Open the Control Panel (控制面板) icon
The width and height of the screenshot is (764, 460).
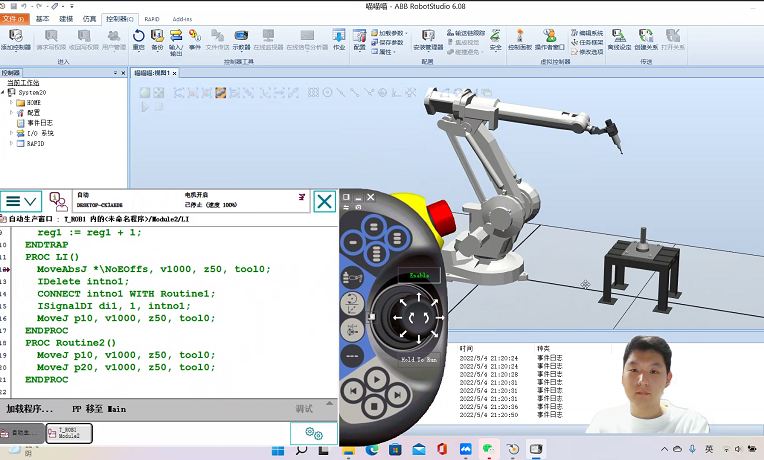(x=520, y=39)
